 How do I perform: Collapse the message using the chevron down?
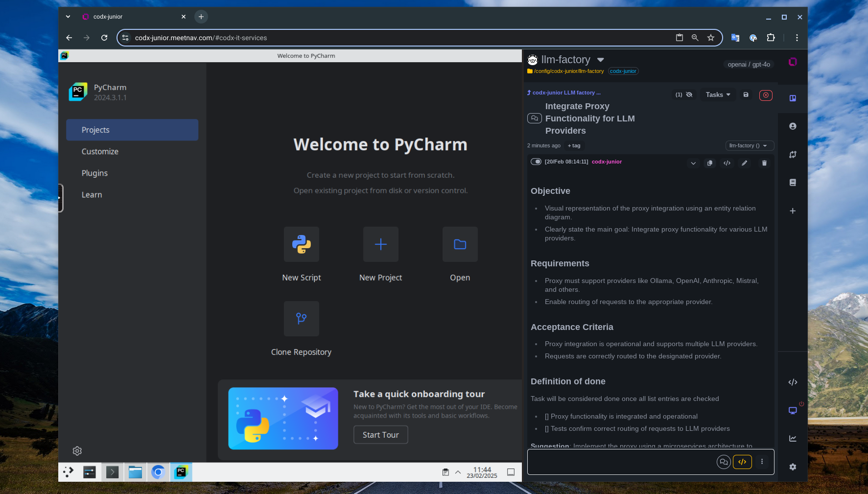click(693, 163)
